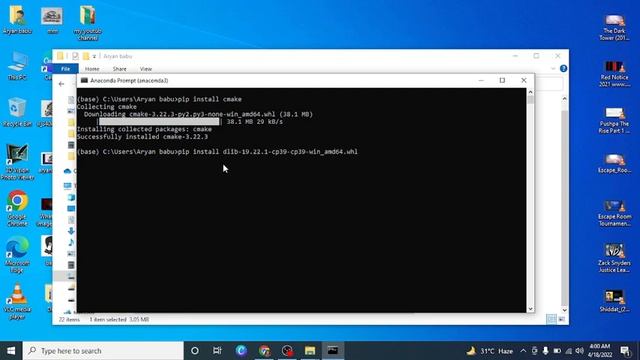Open the microphone tray icon
The width and height of the screenshot is (640, 360).
tap(545, 351)
